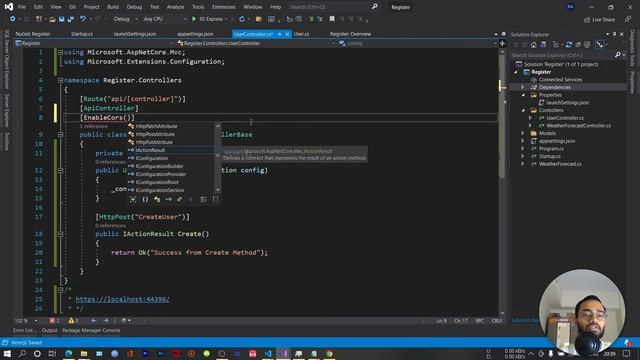Image resolution: width=640 pixels, height=360 pixels.
Task: Click the Save icon in toolbar
Action: [61, 19]
